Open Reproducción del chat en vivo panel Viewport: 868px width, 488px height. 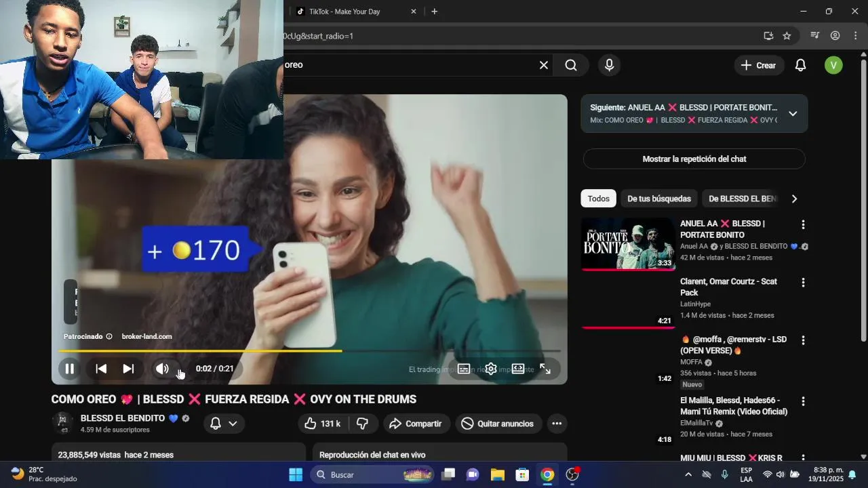pos(439,453)
